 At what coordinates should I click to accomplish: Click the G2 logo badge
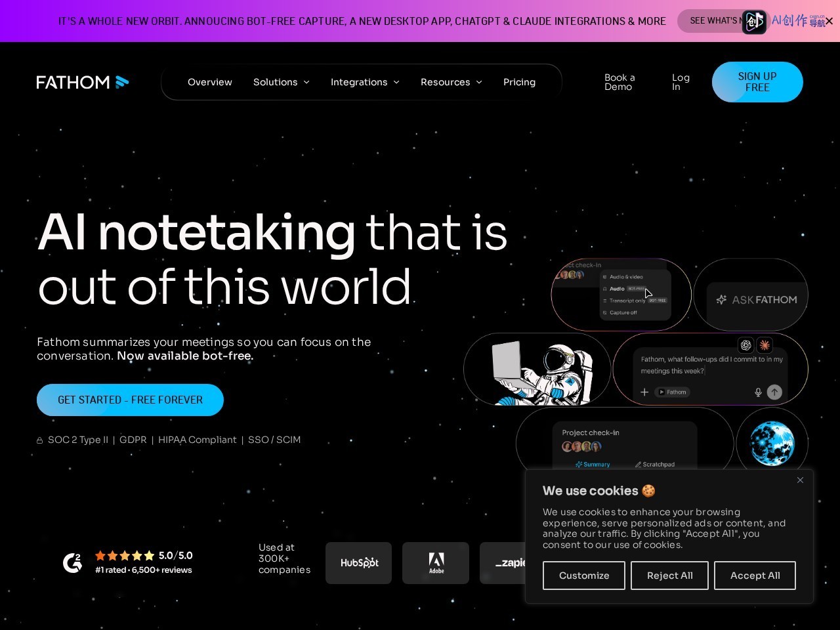coord(73,562)
